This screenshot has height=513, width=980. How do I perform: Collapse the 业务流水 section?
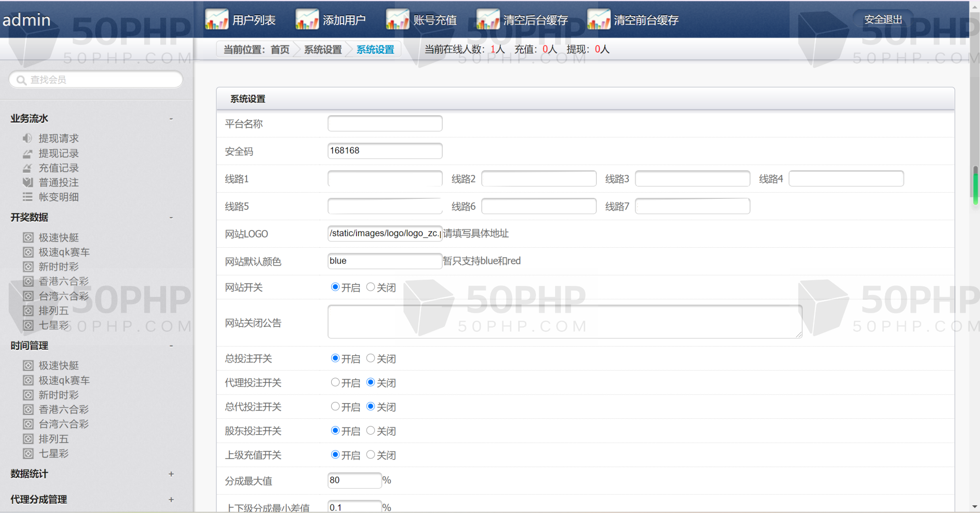171,119
